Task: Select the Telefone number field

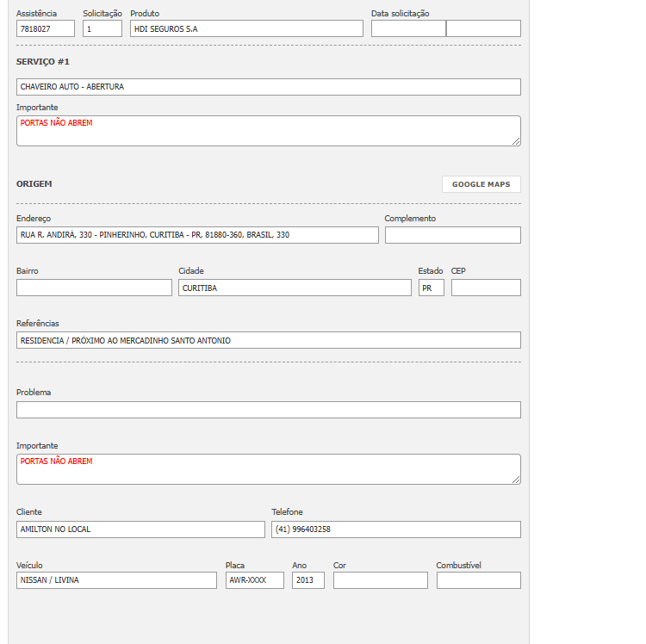Action: 395,529
